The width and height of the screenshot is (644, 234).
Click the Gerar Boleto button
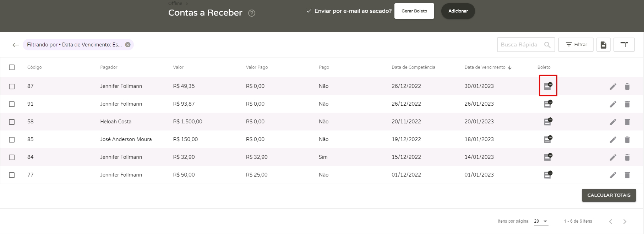[x=414, y=11]
